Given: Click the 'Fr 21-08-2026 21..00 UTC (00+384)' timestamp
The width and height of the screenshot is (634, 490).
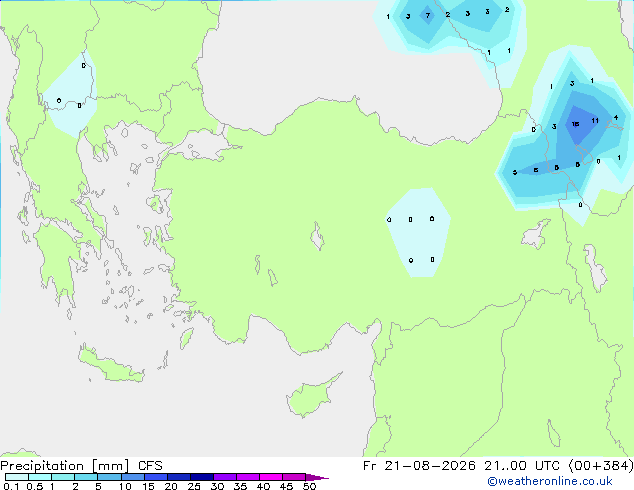Looking at the screenshot, I should [x=498, y=466].
